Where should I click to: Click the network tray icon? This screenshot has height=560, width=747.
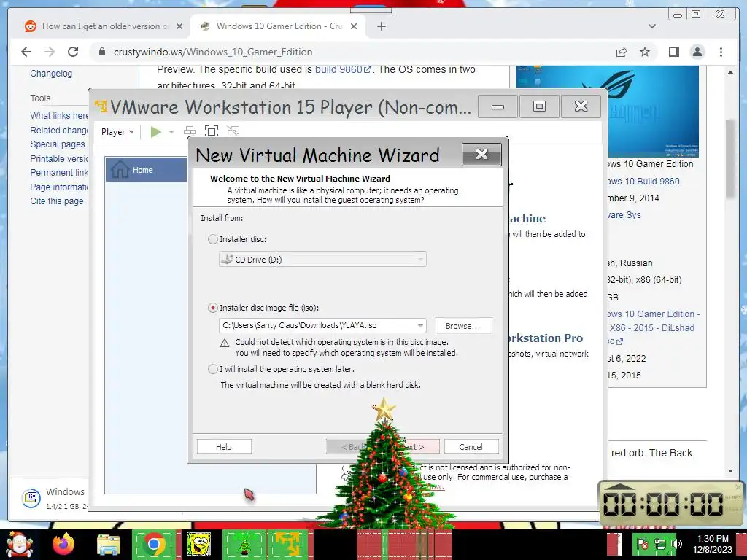(659, 544)
